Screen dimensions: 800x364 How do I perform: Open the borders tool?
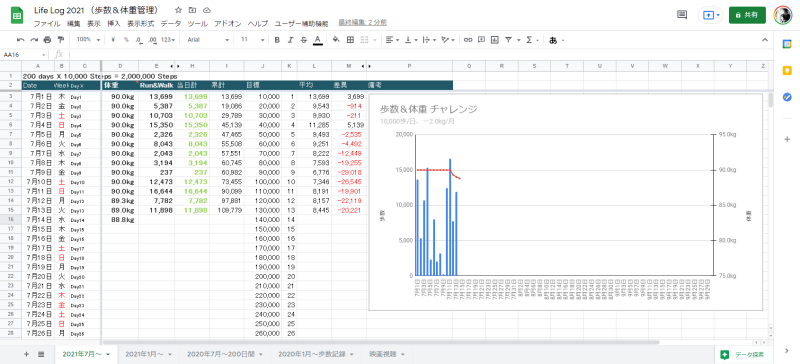click(x=351, y=40)
